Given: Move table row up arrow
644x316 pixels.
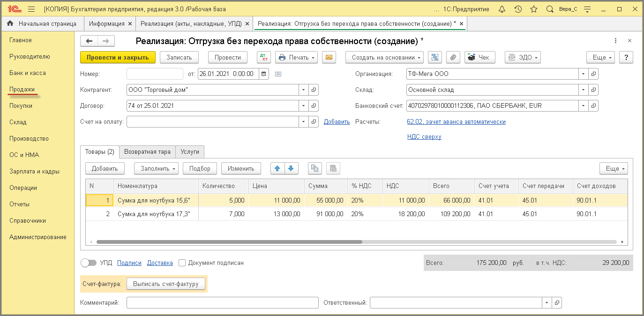Looking at the screenshot, I should coord(277,168).
